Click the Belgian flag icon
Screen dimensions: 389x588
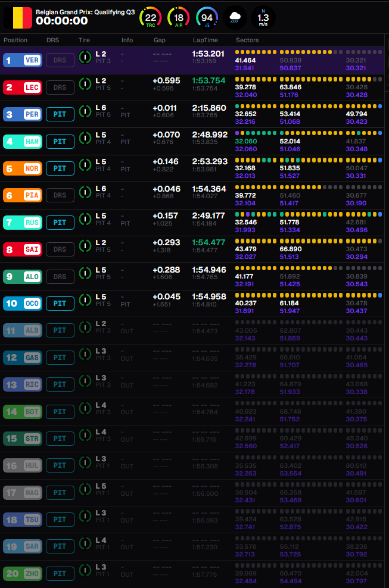click(x=18, y=18)
